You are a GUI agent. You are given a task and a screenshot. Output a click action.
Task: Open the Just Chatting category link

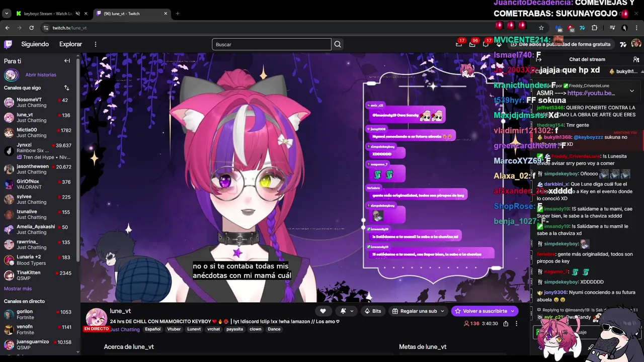click(125, 330)
